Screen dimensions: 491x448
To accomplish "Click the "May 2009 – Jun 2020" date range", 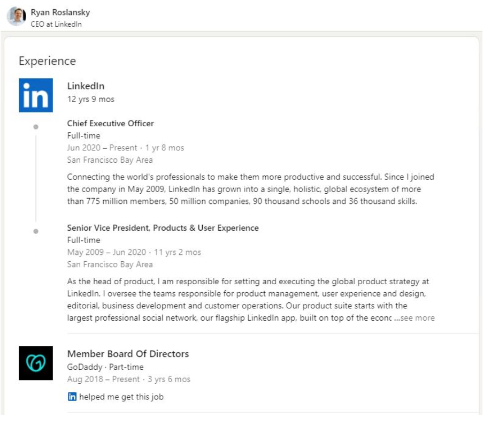I will 107,252.
